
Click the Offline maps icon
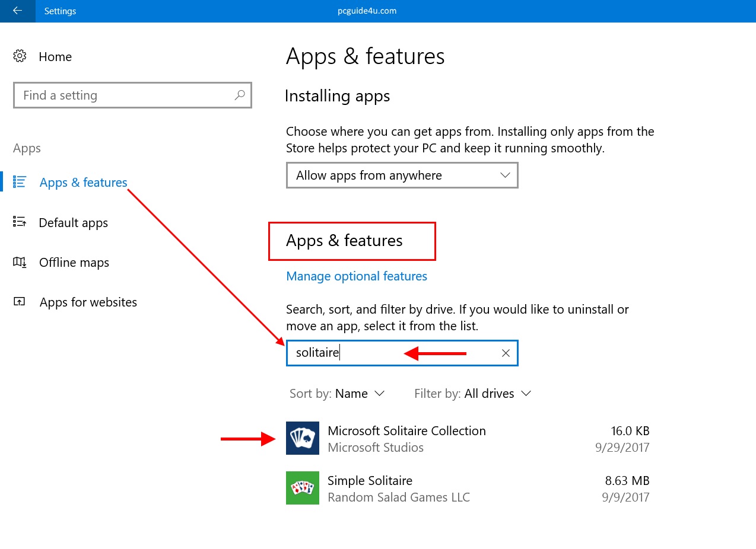pos(20,262)
